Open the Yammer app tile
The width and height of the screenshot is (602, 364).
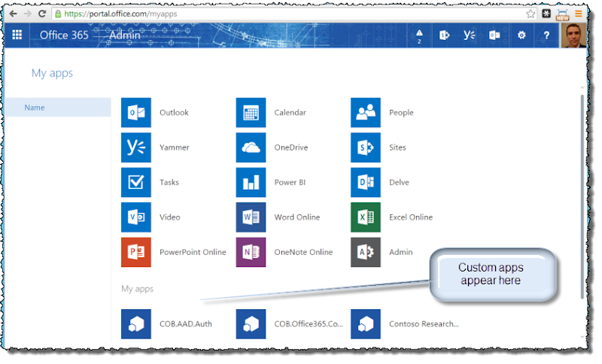[x=136, y=147]
